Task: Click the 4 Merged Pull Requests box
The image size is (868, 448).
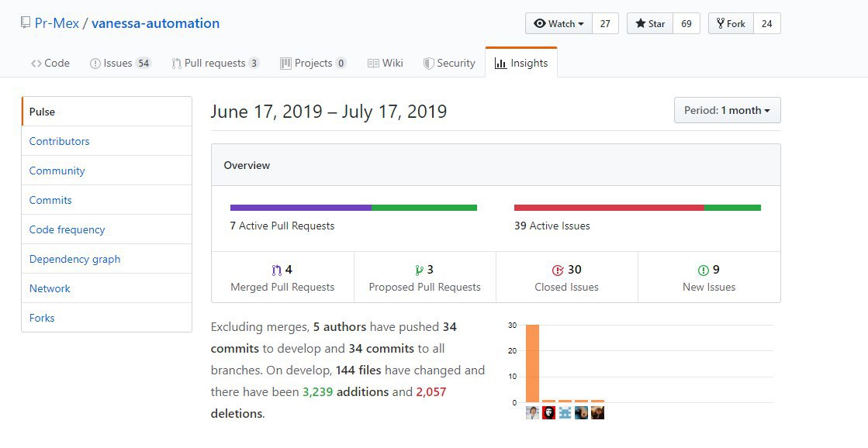Action: point(283,277)
